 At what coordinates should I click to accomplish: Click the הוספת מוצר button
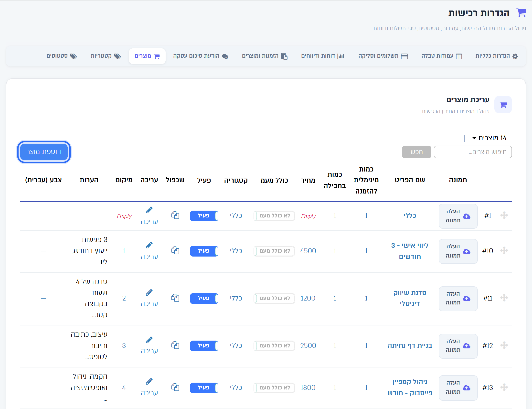click(x=44, y=152)
